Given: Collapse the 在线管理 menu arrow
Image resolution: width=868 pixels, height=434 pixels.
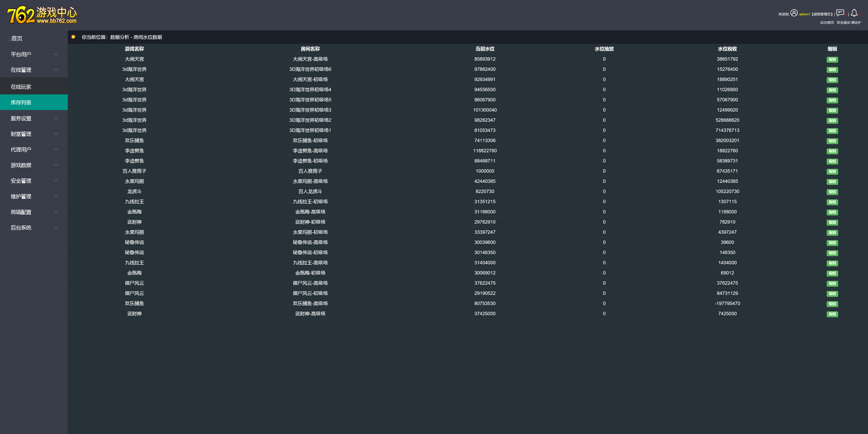Looking at the screenshot, I should [x=56, y=70].
